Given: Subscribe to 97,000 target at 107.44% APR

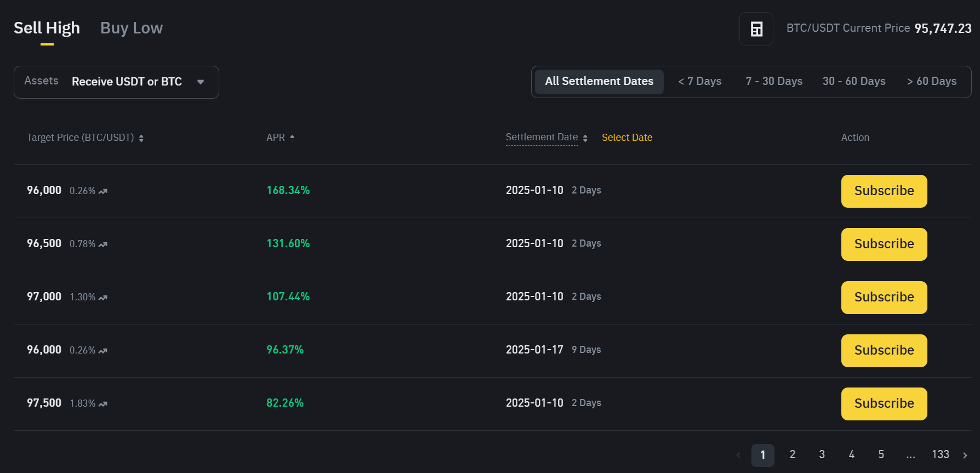Looking at the screenshot, I should pyautogui.click(x=884, y=298).
